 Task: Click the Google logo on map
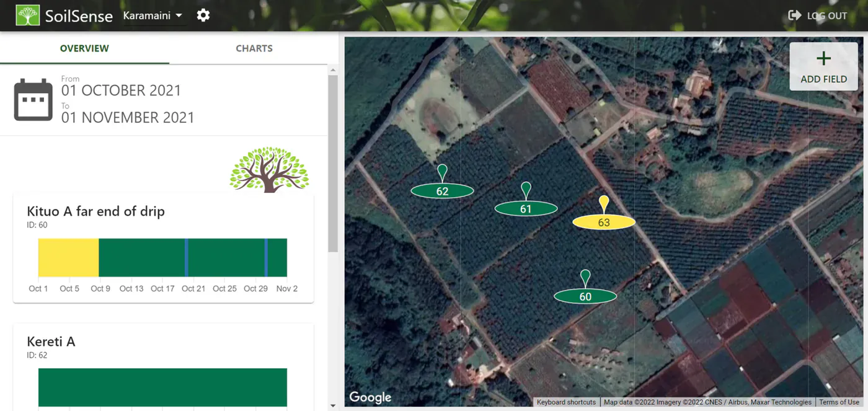[370, 397]
